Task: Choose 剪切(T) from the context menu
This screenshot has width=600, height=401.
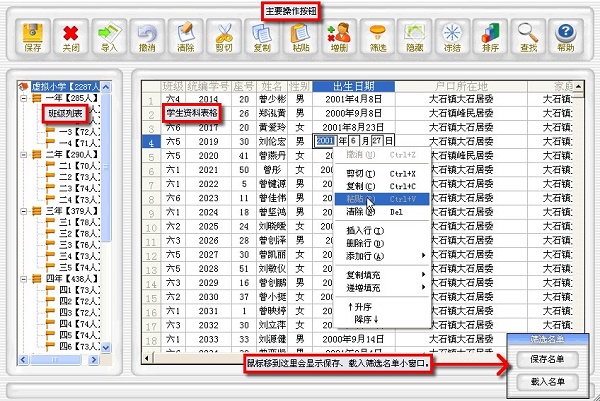Action: 382,174
